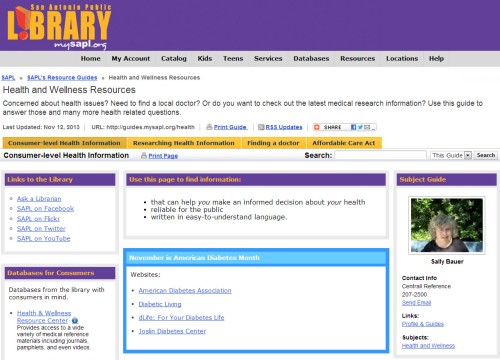Open the Affordable Care Act tab
Screen dimensions: 500x360
point(344,143)
